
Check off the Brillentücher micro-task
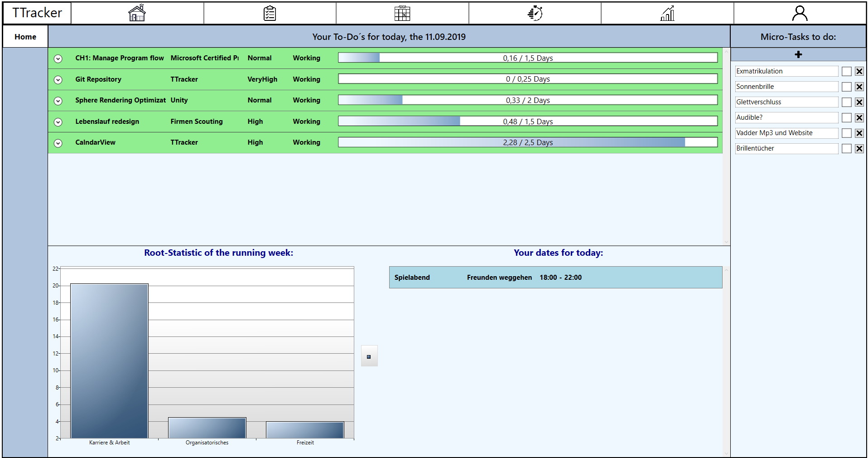pyautogui.click(x=847, y=148)
